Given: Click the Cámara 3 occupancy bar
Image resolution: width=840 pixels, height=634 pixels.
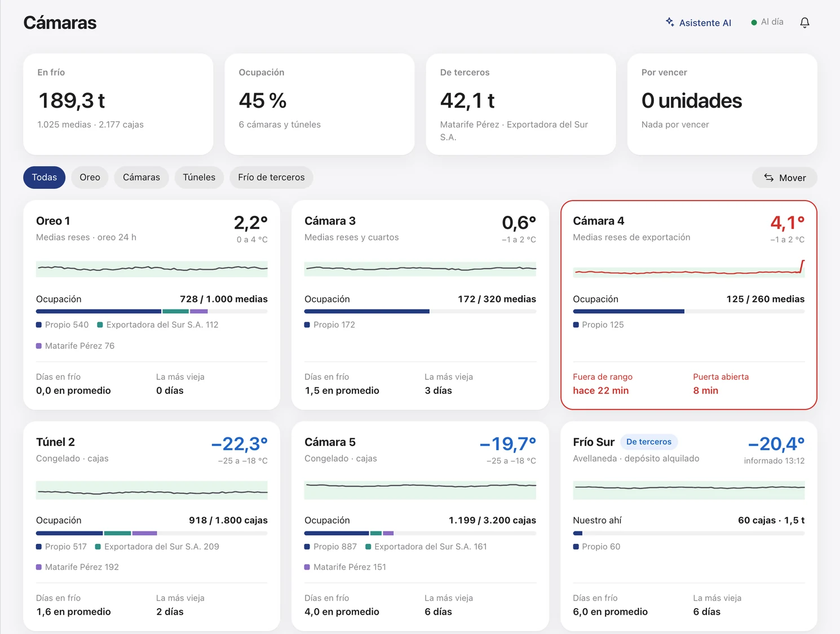Looking at the screenshot, I should tap(420, 311).
